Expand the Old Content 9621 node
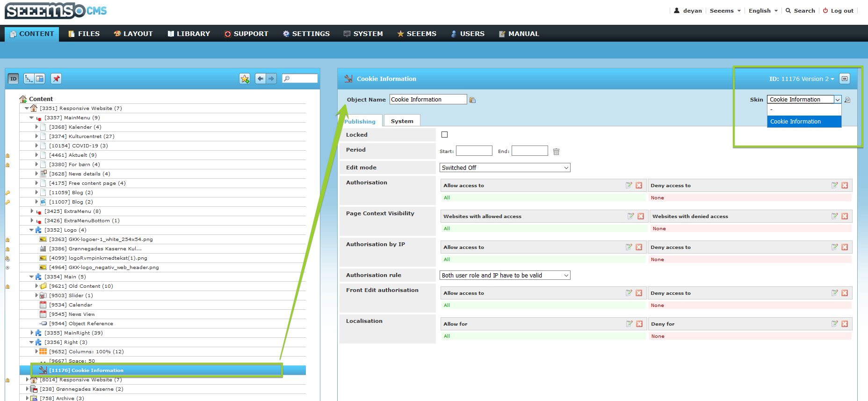The height and width of the screenshot is (401, 868). click(36, 286)
